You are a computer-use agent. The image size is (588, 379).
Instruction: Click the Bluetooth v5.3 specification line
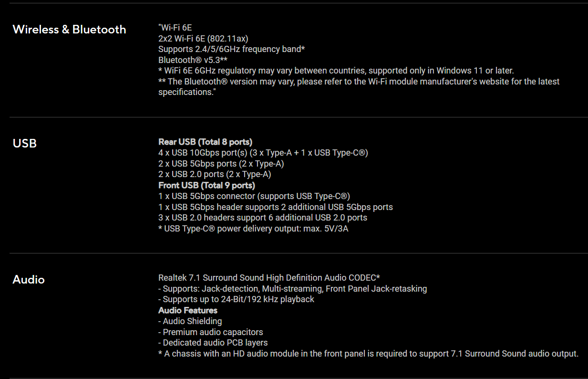click(193, 60)
